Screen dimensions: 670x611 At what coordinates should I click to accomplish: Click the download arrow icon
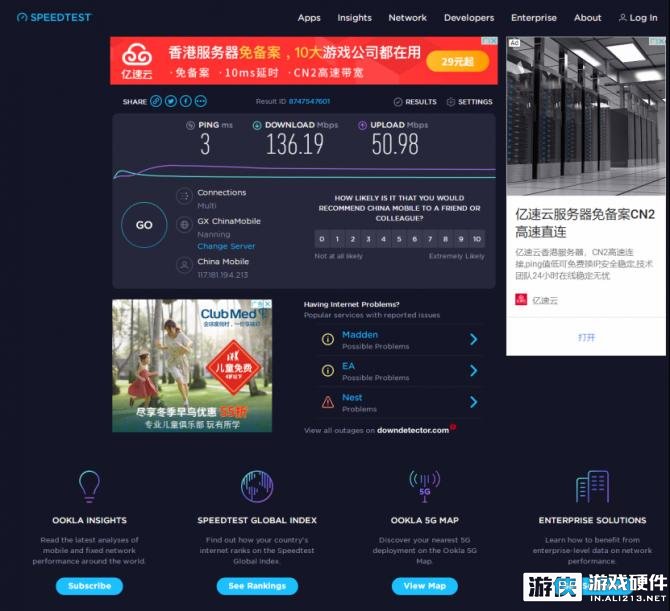point(257,125)
